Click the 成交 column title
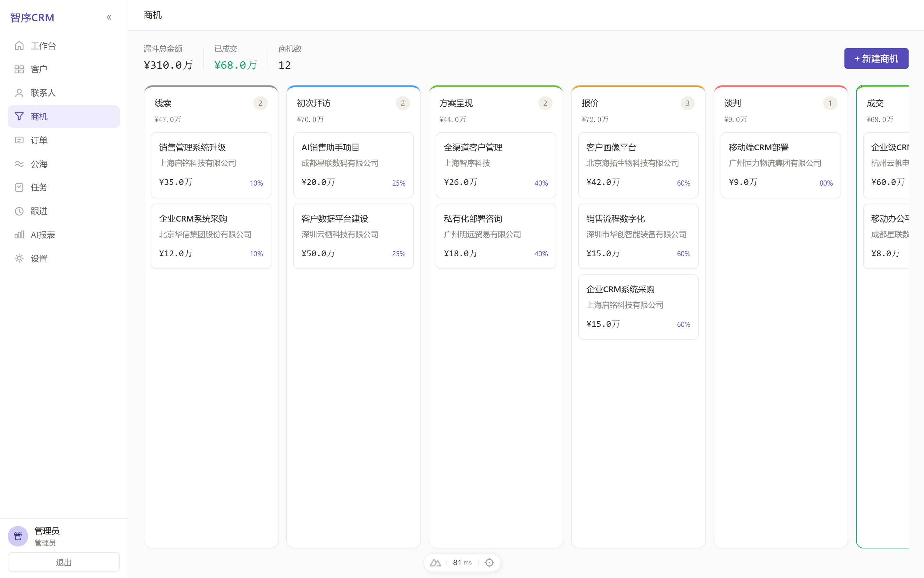 coord(875,103)
